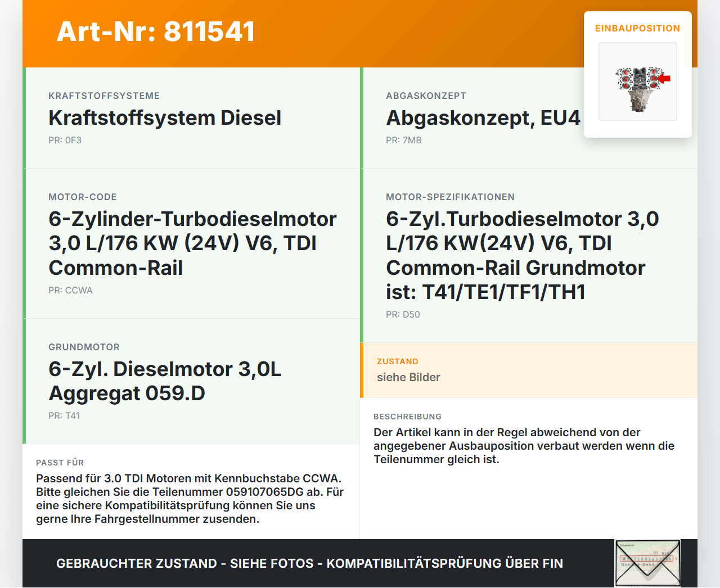Click 'MOTOR-CODE' label
The image size is (720, 588).
[83, 197]
